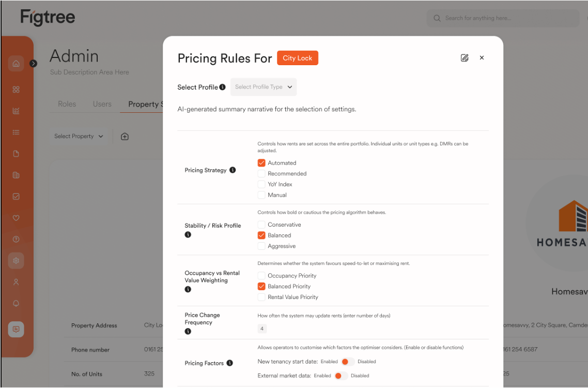Open the Select Profile Type dropdown
This screenshot has width=588, height=388.
click(264, 87)
